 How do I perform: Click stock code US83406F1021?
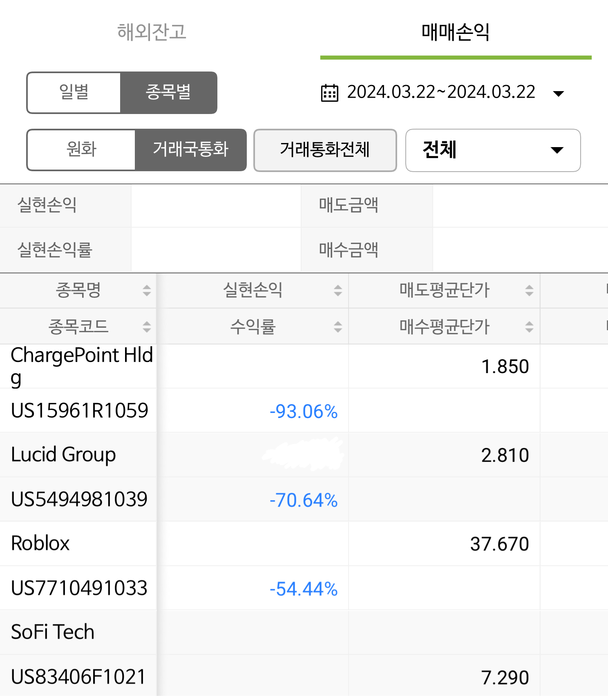[78, 677]
